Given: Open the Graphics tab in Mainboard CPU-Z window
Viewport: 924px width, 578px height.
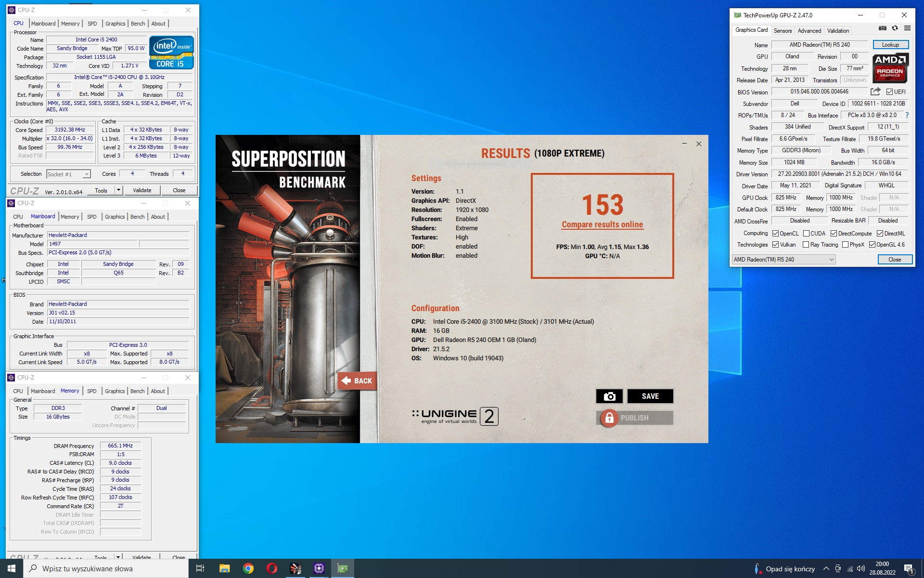Looking at the screenshot, I should (115, 217).
